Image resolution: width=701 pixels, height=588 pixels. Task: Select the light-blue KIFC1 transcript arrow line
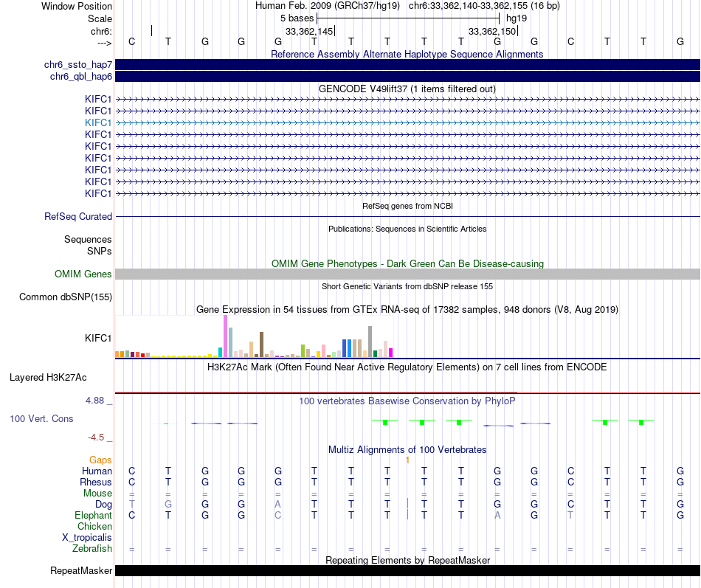point(407,122)
